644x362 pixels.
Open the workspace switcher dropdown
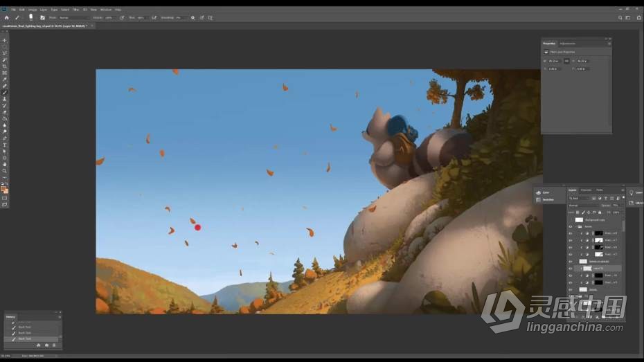point(628,17)
